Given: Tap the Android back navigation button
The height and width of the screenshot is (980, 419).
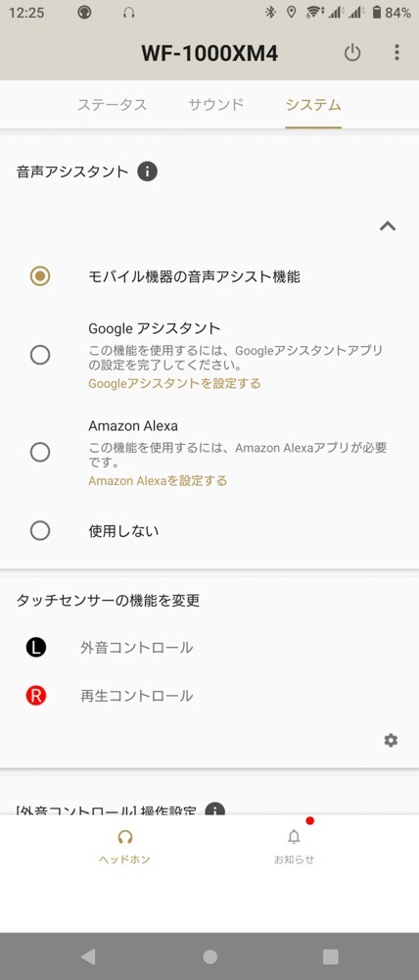Looking at the screenshot, I should 88,956.
